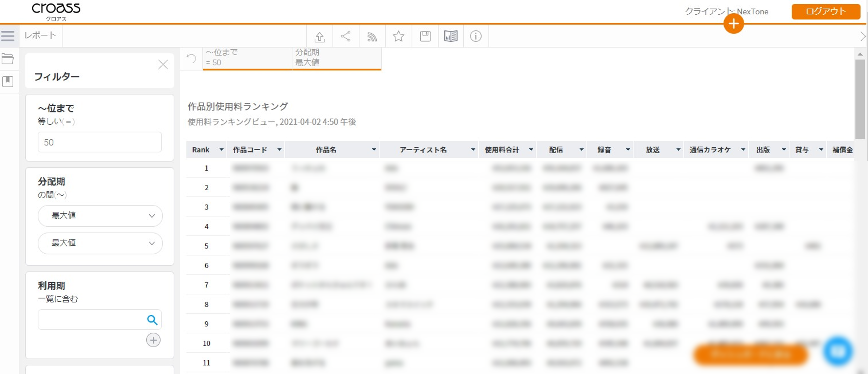
Task: Click the share icon in toolbar
Action: point(345,36)
